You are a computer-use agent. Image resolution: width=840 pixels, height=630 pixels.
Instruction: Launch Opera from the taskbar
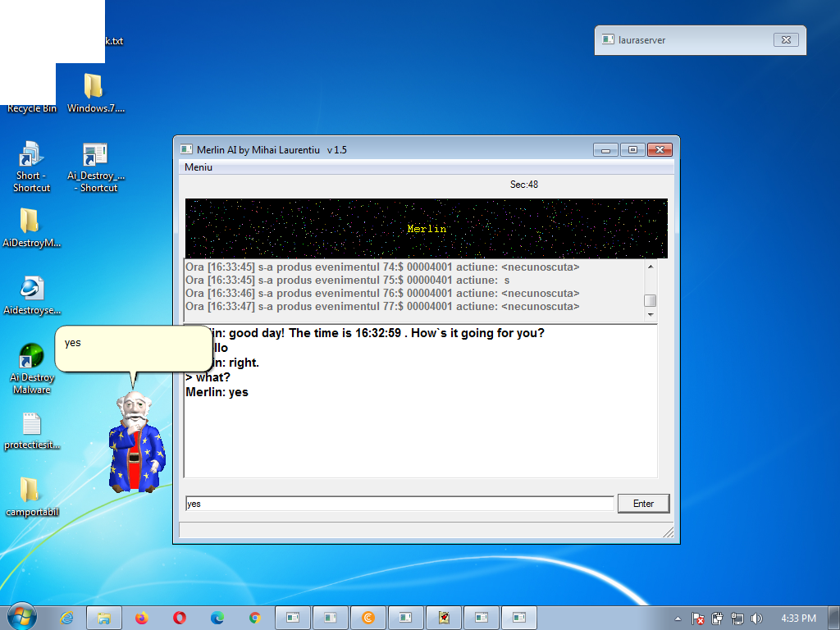point(180,618)
